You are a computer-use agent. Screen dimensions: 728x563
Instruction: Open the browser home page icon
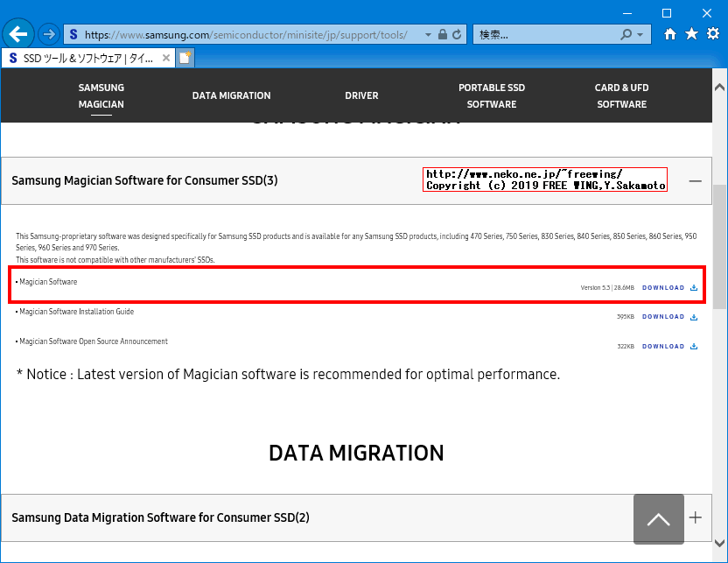670,34
